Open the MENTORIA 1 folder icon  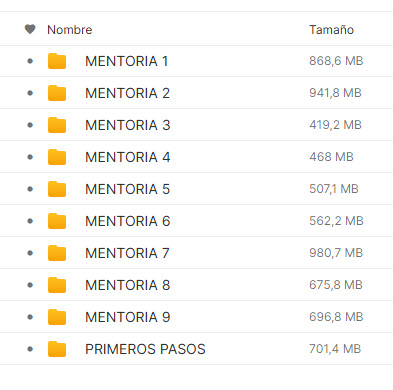point(57,61)
